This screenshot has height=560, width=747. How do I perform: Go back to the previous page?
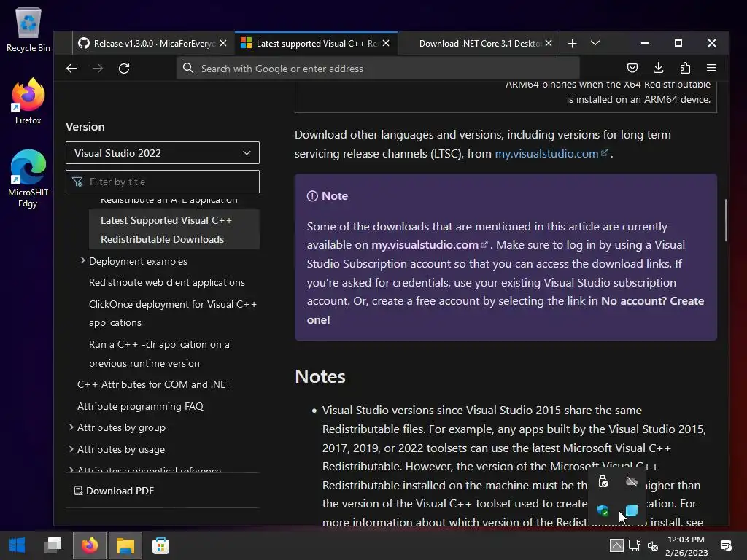coord(71,68)
